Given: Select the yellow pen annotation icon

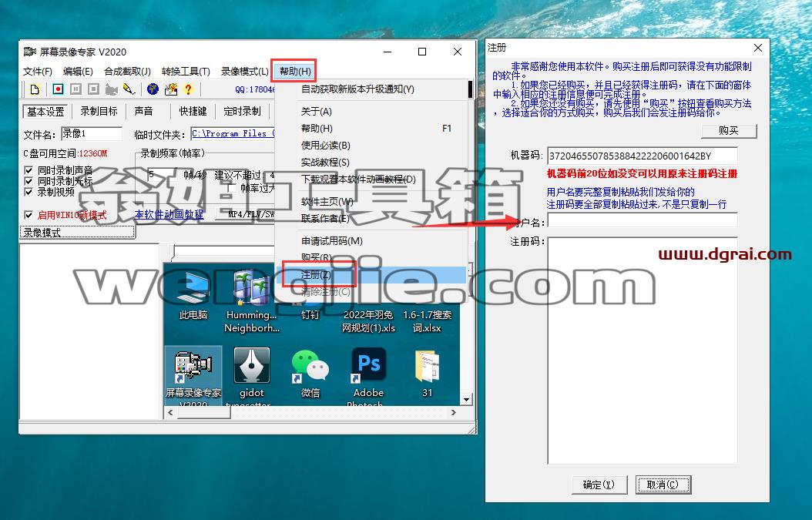Looking at the screenshot, I should pos(129,89).
